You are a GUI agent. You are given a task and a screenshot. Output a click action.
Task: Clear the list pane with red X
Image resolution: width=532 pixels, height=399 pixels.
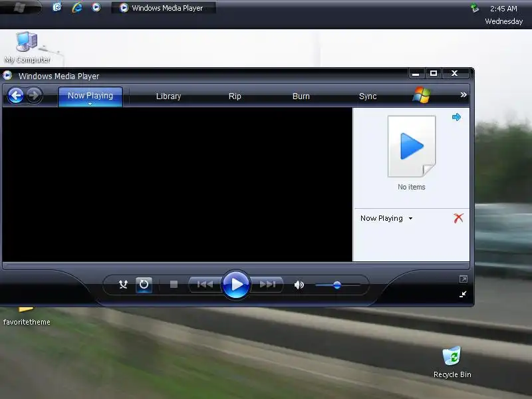click(x=458, y=218)
